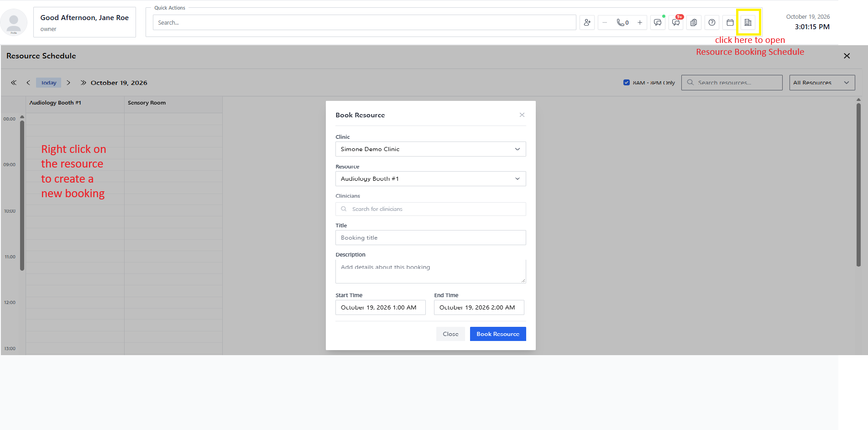The image size is (868, 430).
Task: Expand the All Resources filter dropdown
Action: pyautogui.click(x=822, y=83)
